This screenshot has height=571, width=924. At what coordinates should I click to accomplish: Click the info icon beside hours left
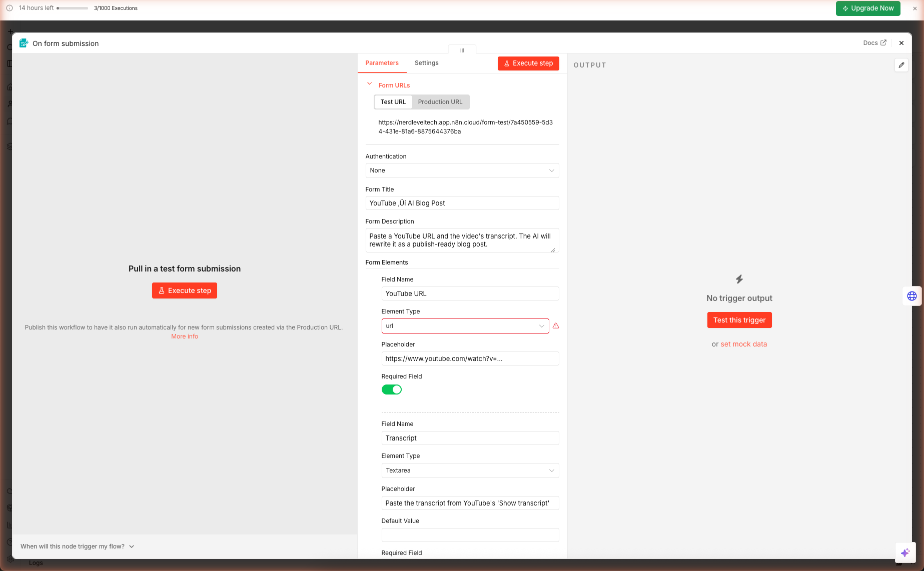10,8
